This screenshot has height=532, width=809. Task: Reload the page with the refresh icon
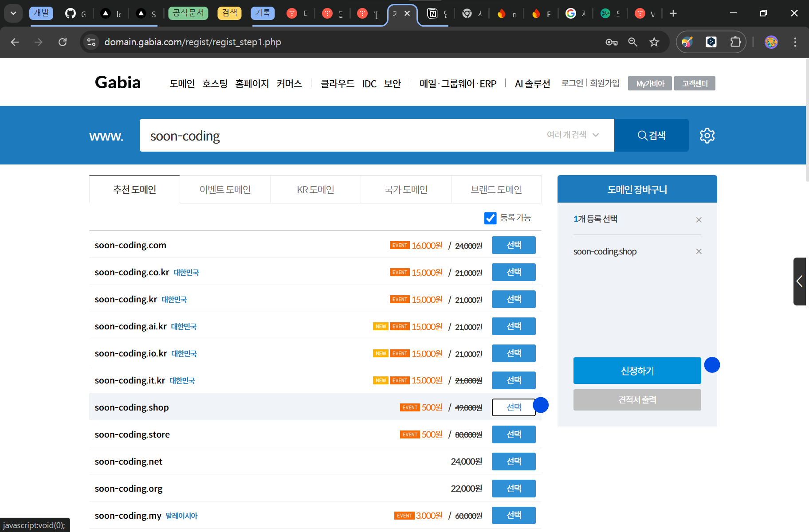pos(63,42)
